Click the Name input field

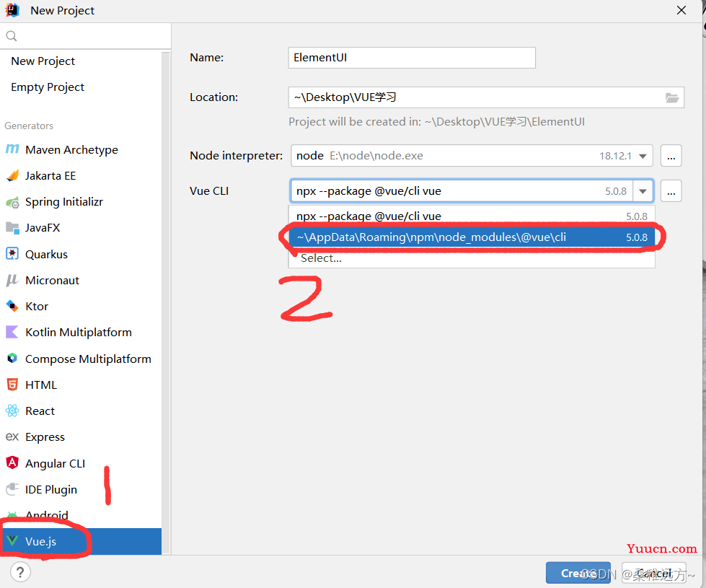point(412,58)
